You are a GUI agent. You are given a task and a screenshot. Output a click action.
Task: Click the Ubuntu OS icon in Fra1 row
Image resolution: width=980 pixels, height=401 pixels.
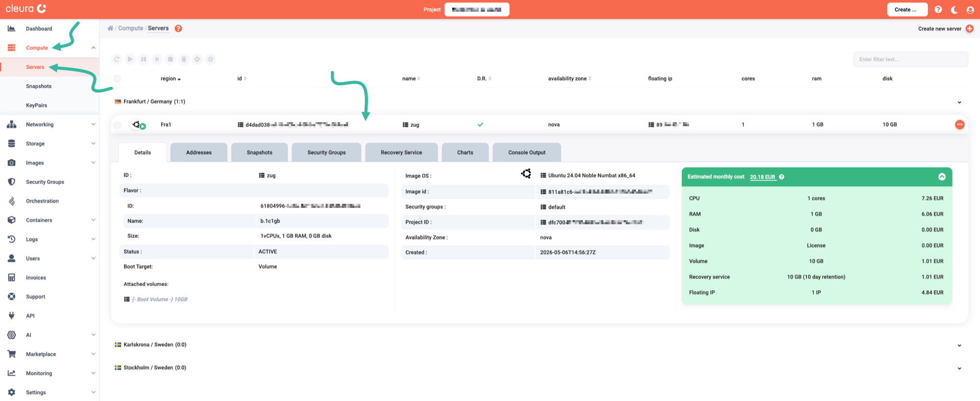tap(136, 124)
